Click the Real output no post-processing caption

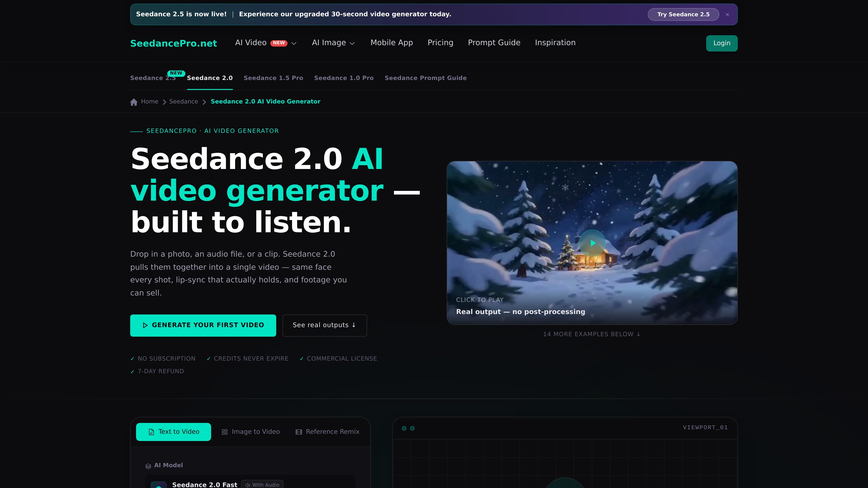(520, 312)
